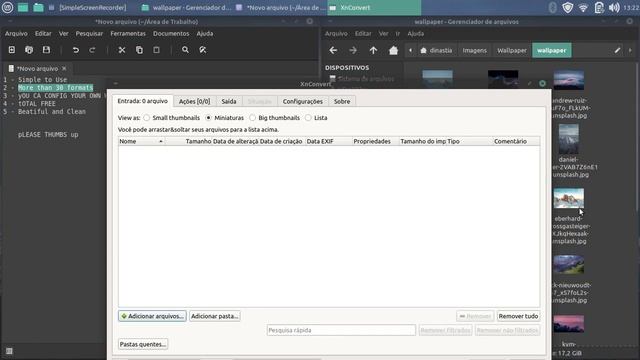Select the dinastia breadcrumb in the file manager
This screenshot has width=640, height=360.
pos(436,50)
